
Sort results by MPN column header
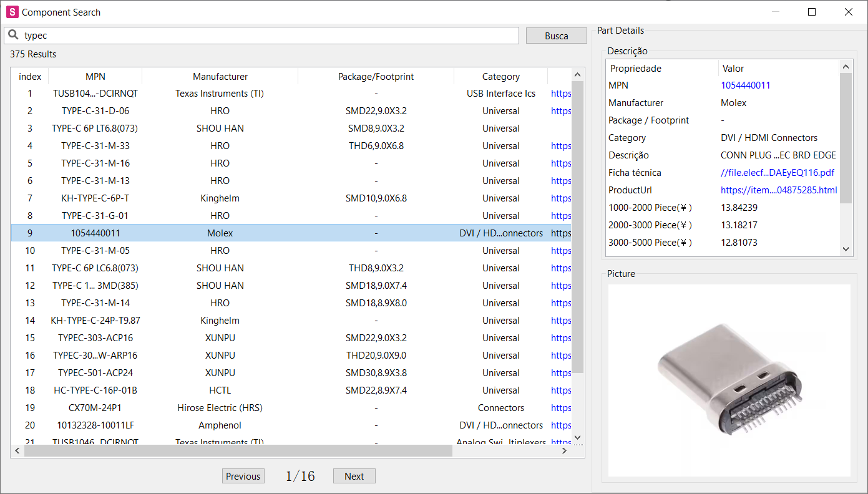(x=95, y=76)
